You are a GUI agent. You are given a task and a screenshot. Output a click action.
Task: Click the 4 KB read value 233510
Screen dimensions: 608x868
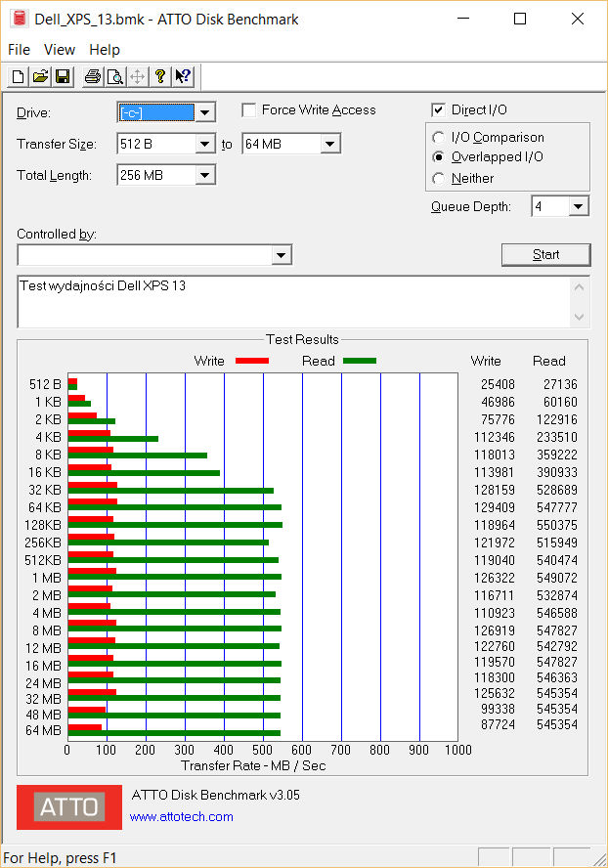pyautogui.click(x=557, y=437)
